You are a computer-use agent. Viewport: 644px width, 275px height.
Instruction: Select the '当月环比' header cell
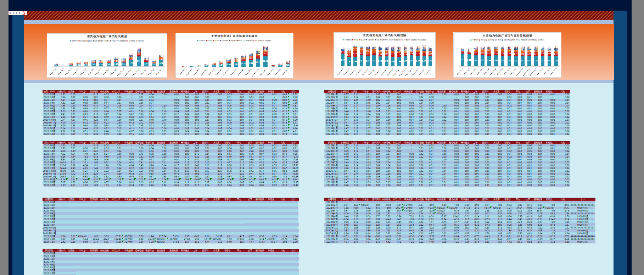pos(332,199)
